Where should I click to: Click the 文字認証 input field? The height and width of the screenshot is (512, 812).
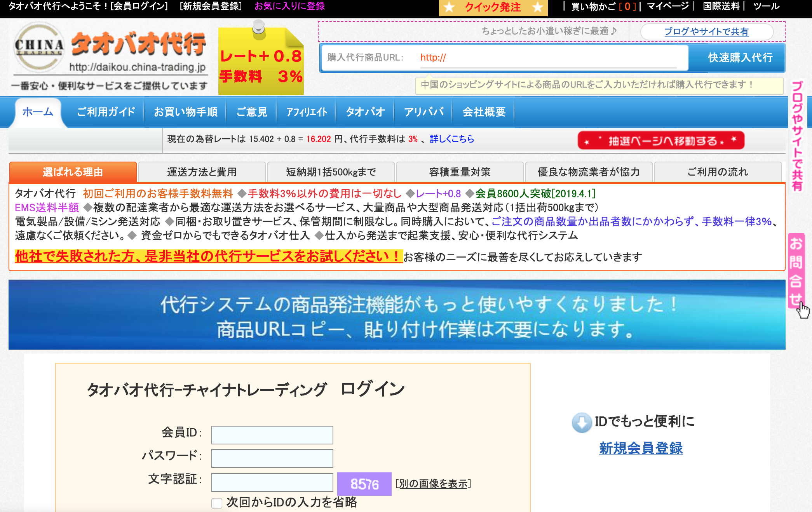click(272, 482)
